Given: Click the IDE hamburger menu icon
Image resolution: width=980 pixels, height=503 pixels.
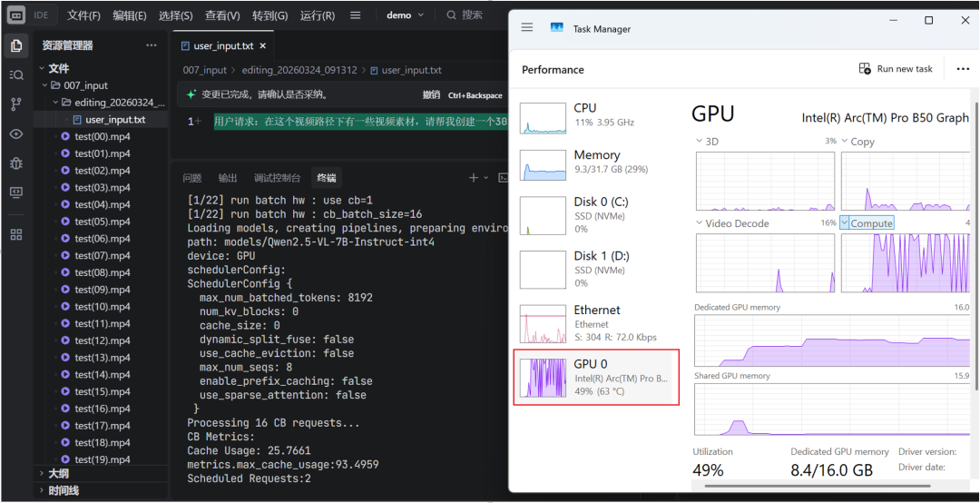Looking at the screenshot, I should pos(356,15).
